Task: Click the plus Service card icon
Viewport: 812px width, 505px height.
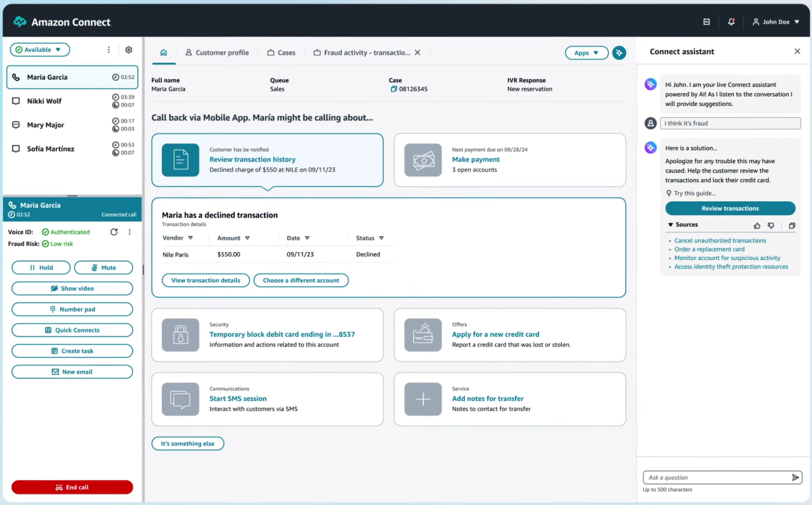Action: click(x=423, y=399)
